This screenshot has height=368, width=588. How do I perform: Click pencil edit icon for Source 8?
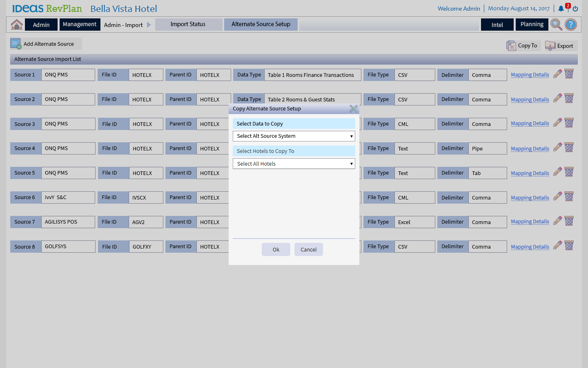(x=557, y=246)
